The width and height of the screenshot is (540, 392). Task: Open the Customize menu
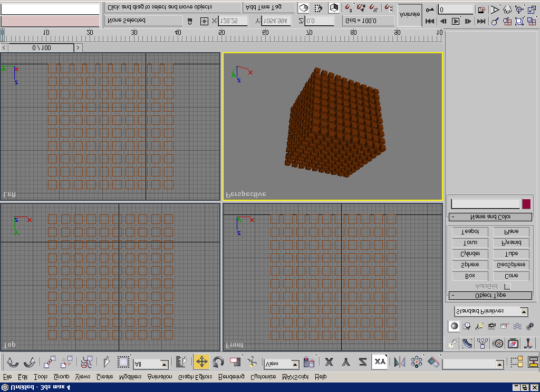point(263,377)
